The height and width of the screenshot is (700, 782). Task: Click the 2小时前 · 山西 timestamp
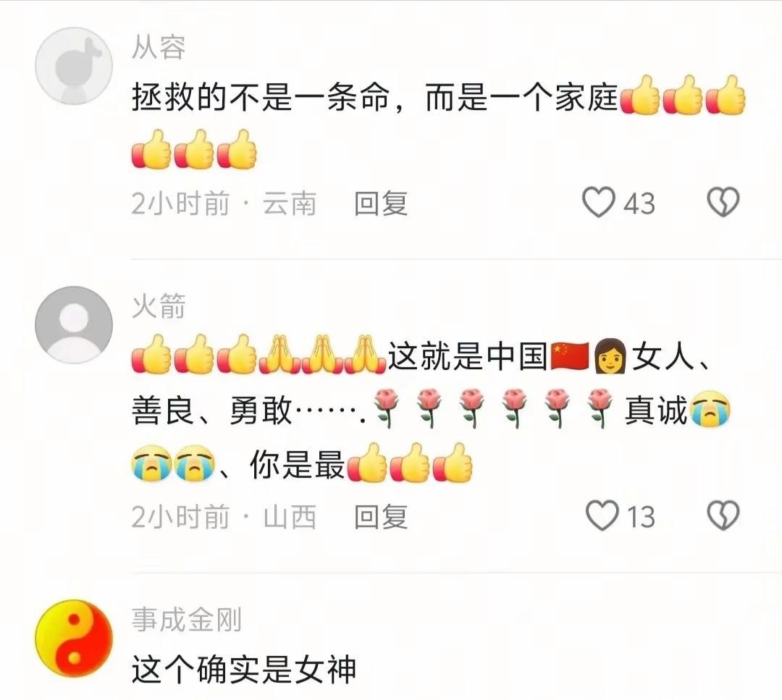point(224,517)
